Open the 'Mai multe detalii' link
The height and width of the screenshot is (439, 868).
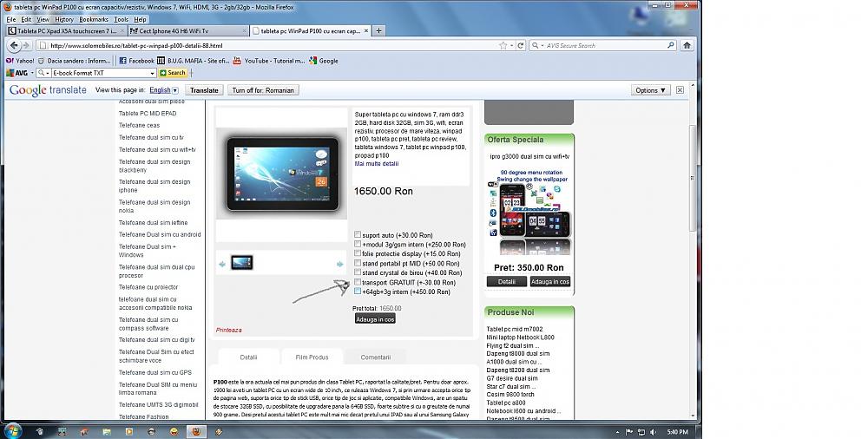[377, 163]
